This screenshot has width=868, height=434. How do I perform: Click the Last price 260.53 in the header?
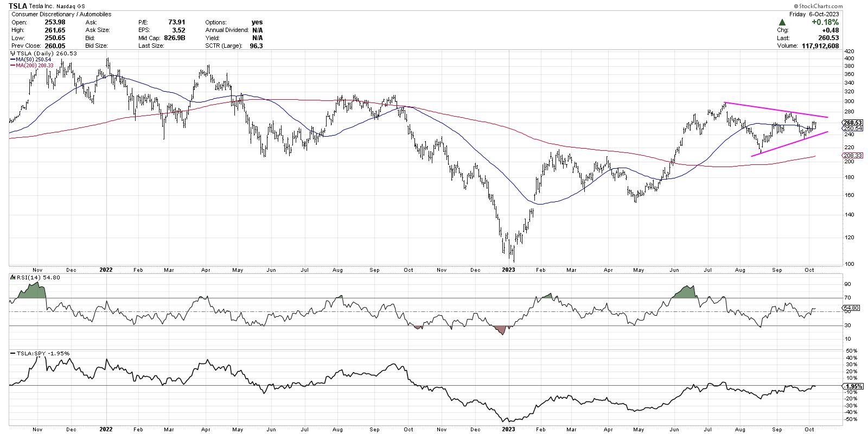coord(829,38)
